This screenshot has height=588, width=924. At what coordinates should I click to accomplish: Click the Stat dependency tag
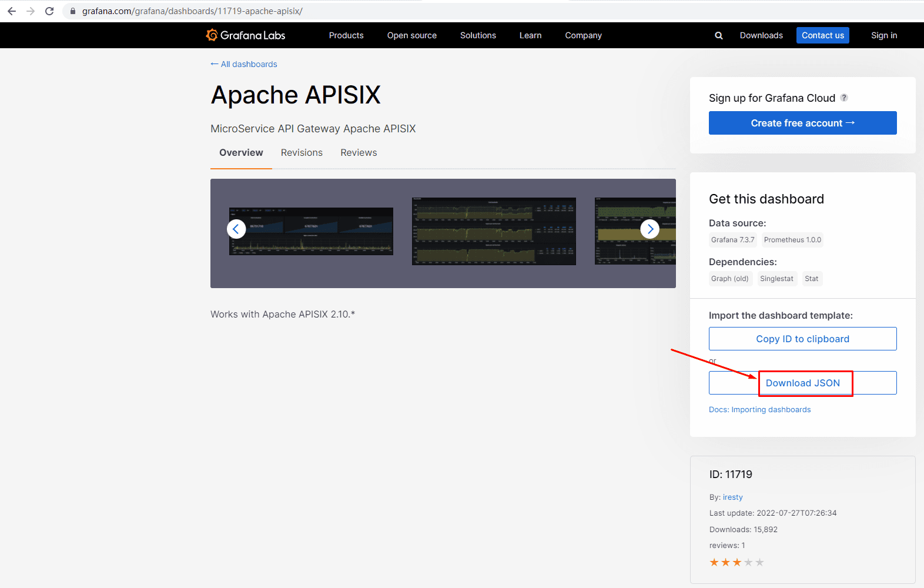[812, 279]
